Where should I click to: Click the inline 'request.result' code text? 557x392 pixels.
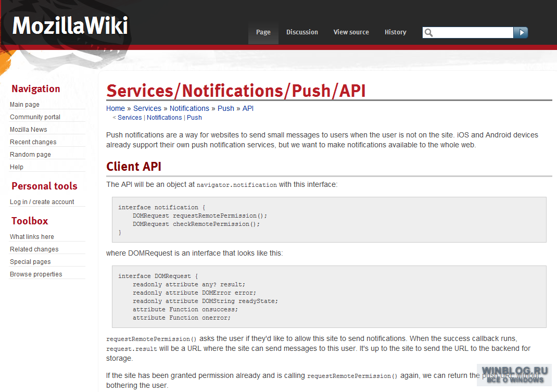pyautogui.click(x=131, y=349)
